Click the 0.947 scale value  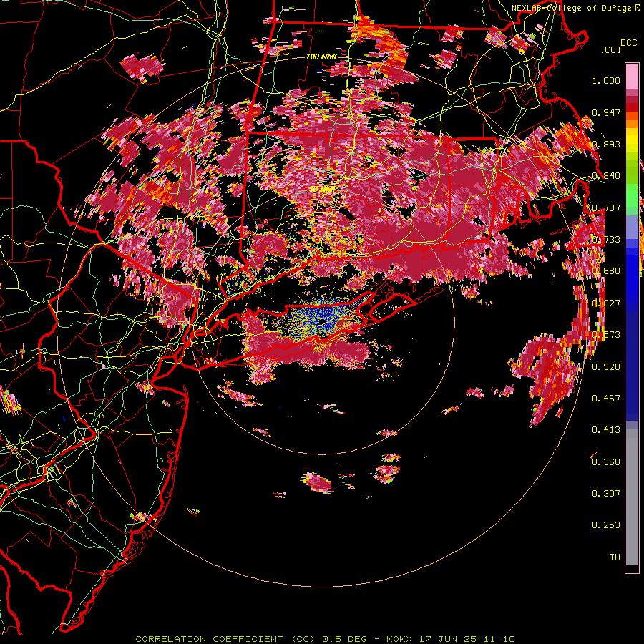[606, 112]
